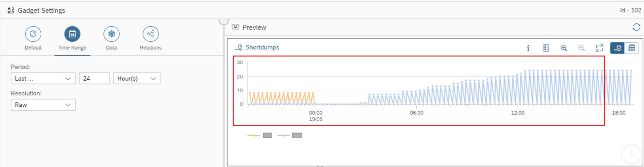This screenshot has height=167, width=644.
Task: Refresh the Preview panel
Action: pos(636,27)
